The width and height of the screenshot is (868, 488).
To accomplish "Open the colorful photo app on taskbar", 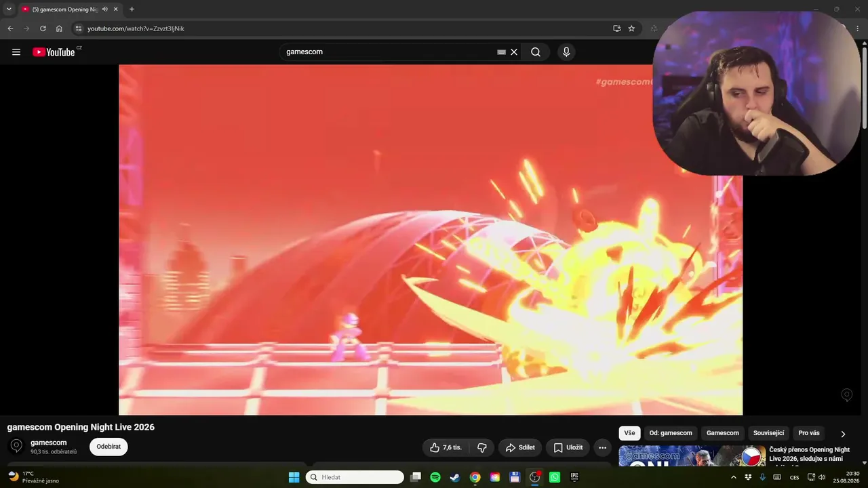I will tap(495, 477).
